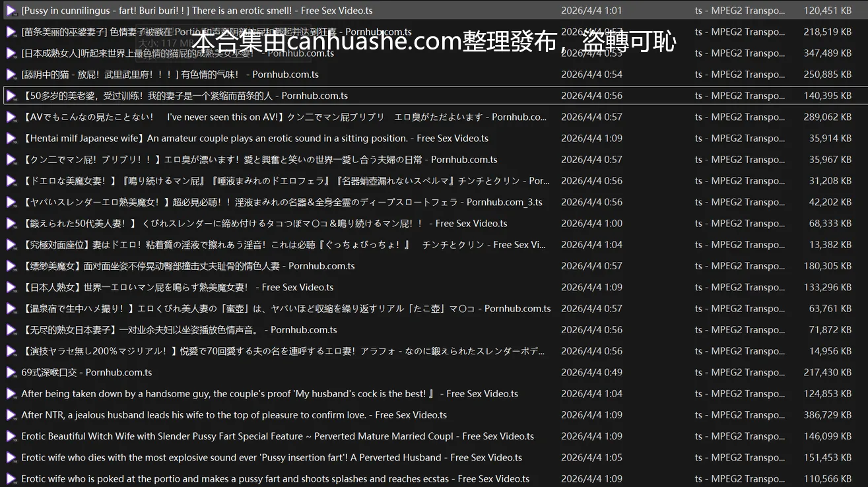The height and width of the screenshot is (487, 868).
Task: Select the MPEG2 type cell in the 217,430 KB row
Action: [x=740, y=372]
